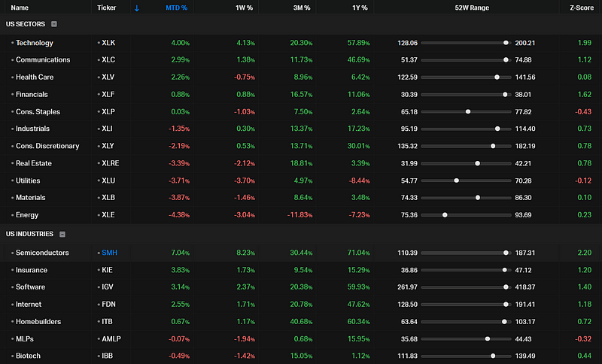
Task: Sort by the Name column header
Action: pyautogui.click(x=20, y=8)
